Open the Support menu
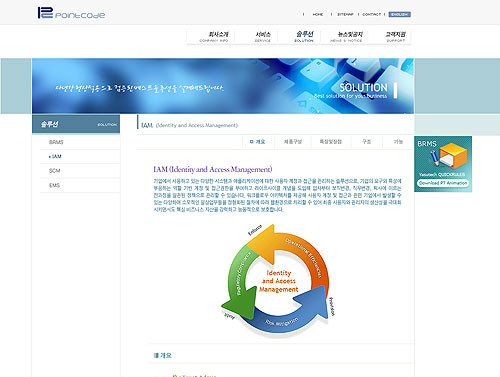The image size is (500, 377). pos(396,36)
